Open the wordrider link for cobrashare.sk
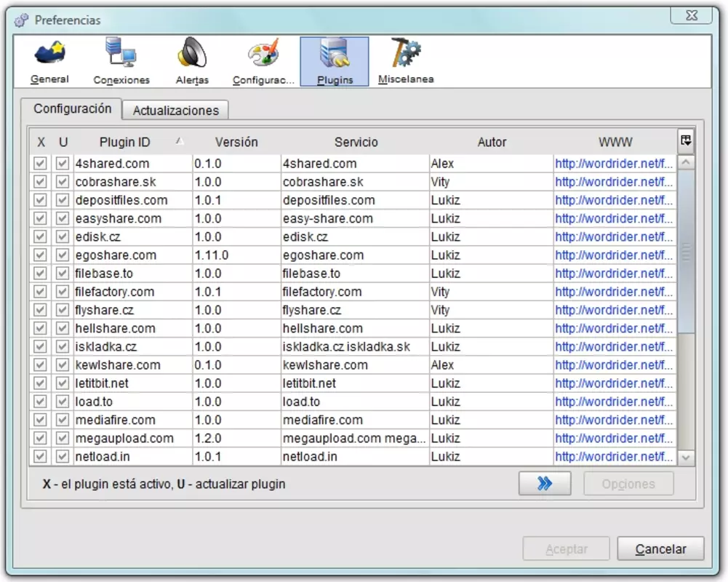This screenshot has width=728, height=582. pyautogui.click(x=614, y=182)
